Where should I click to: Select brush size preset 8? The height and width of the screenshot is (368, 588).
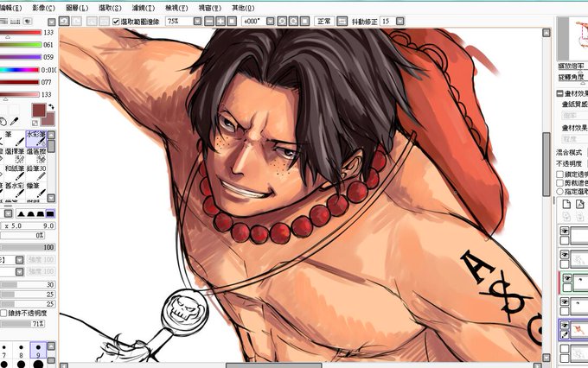pos(21,351)
